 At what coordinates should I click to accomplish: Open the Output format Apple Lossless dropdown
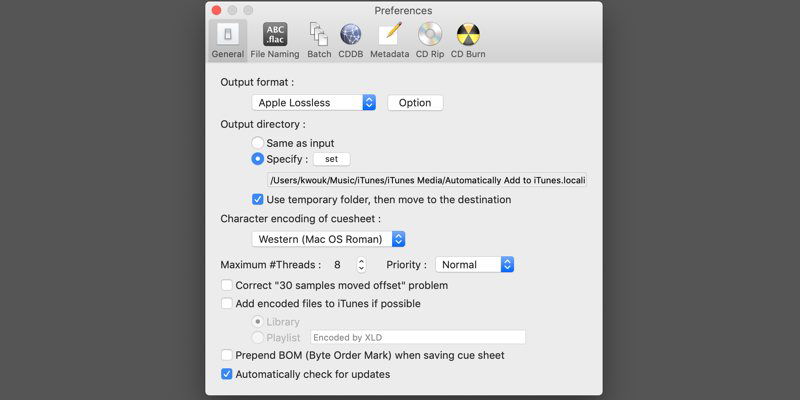coord(314,103)
